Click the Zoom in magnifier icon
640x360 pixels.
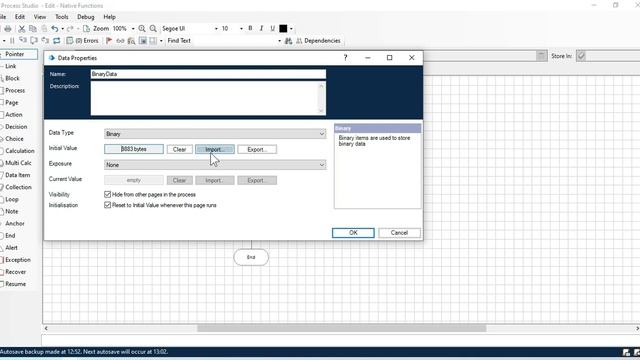(142, 29)
